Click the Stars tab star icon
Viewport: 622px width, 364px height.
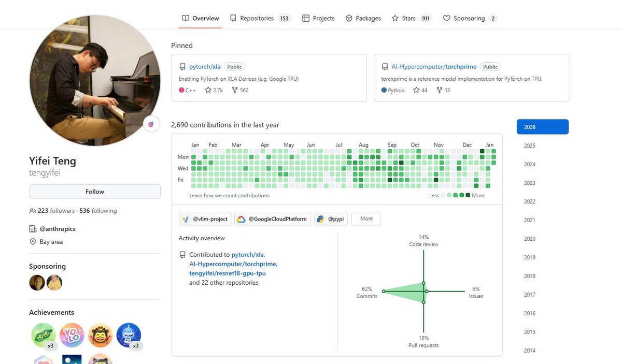point(395,18)
